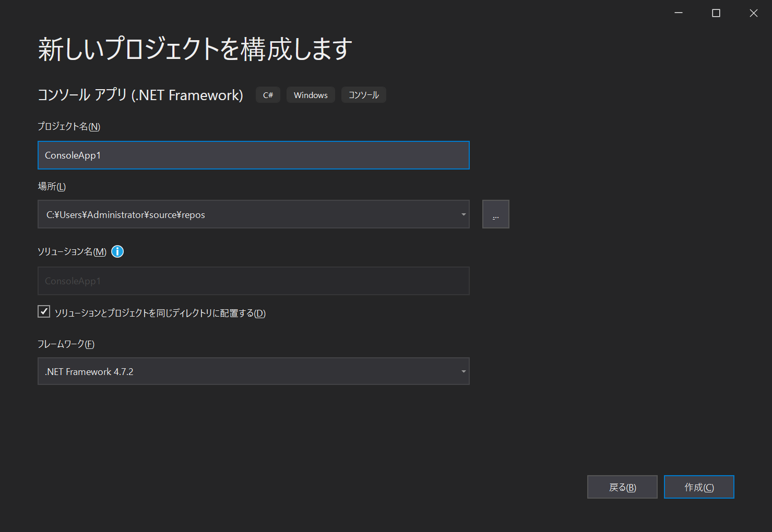The width and height of the screenshot is (772, 532).
Task: Minimize the project configuration window
Action: tap(679, 13)
